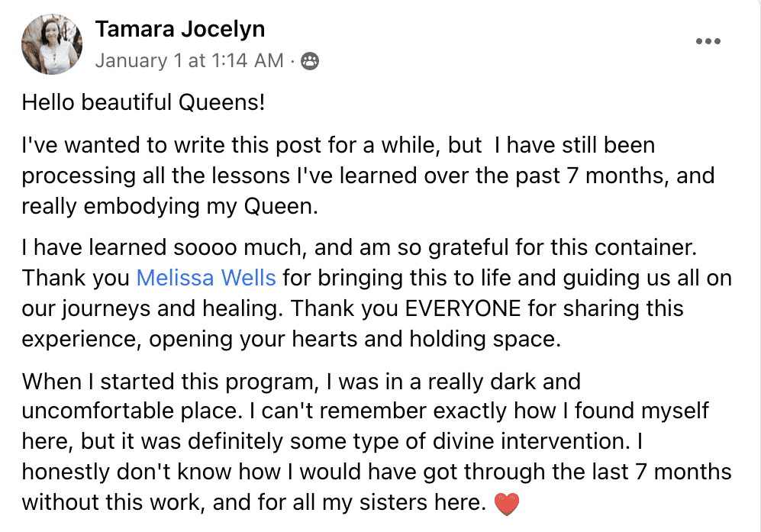Click the line starting 'experience, opening your hearts'
Screen dimensions: 761x532
(292, 340)
